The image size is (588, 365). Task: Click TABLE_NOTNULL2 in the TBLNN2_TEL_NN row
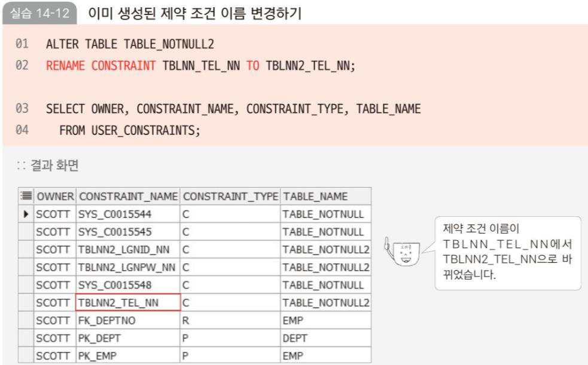click(325, 302)
